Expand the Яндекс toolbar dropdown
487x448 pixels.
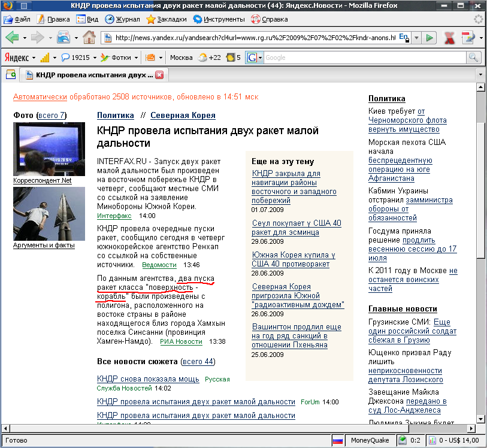click(x=34, y=57)
